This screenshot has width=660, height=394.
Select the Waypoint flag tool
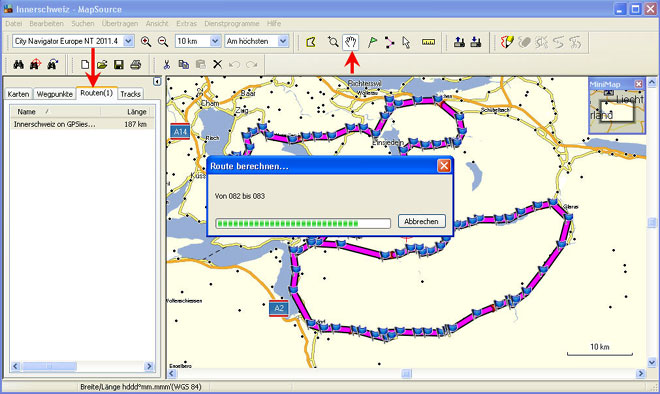pos(372,42)
